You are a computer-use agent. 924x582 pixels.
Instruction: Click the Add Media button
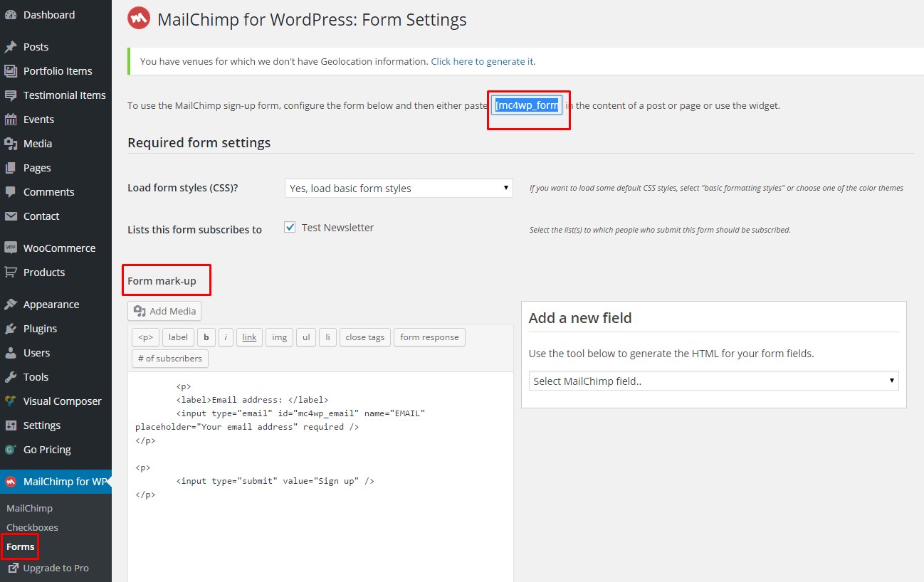pyautogui.click(x=165, y=312)
